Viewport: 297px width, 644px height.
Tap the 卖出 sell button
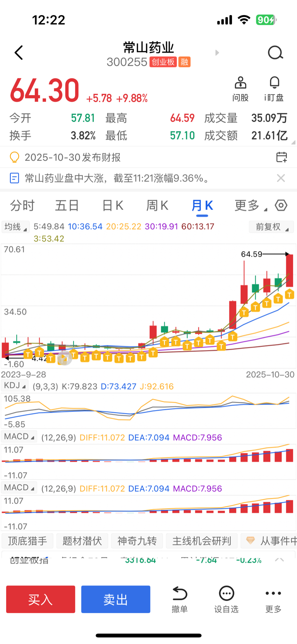[116, 599]
